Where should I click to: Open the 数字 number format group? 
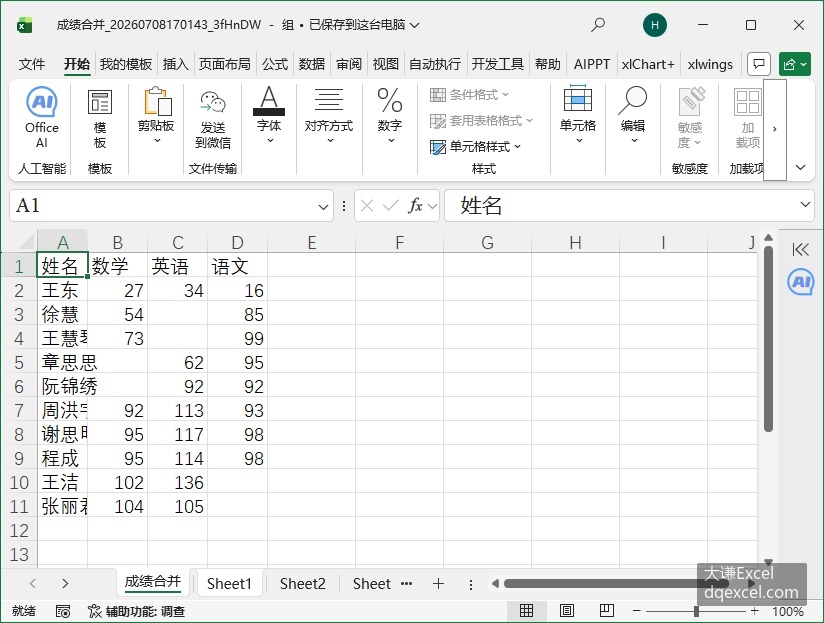click(x=390, y=116)
